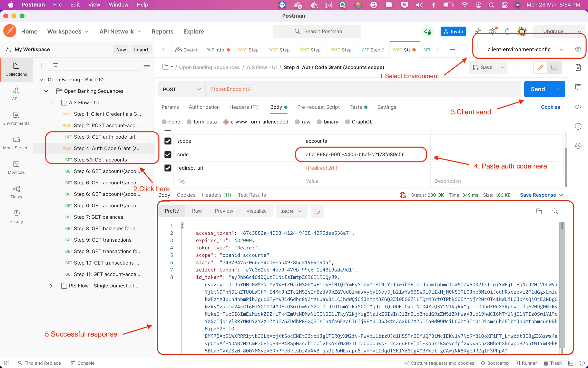
Task: Search the response with magnifier icon
Action: pos(555,211)
